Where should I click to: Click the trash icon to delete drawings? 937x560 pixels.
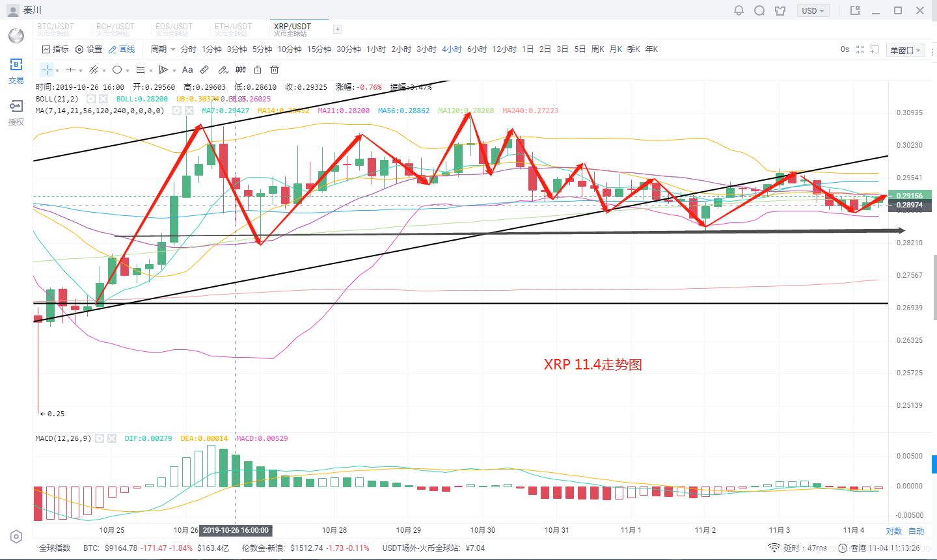coord(275,70)
